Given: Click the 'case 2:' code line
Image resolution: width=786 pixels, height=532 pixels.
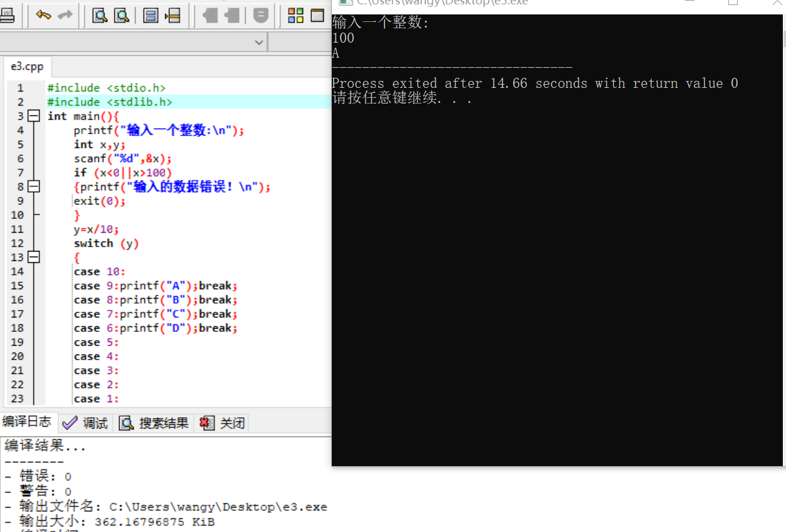Looking at the screenshot, I should click(96, 385).
